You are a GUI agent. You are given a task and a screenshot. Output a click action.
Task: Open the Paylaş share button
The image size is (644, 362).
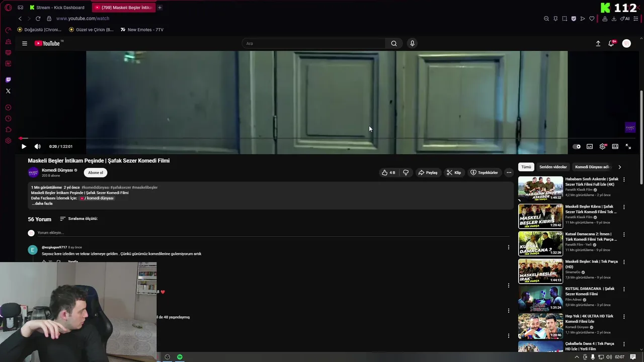tap(428, 172)
